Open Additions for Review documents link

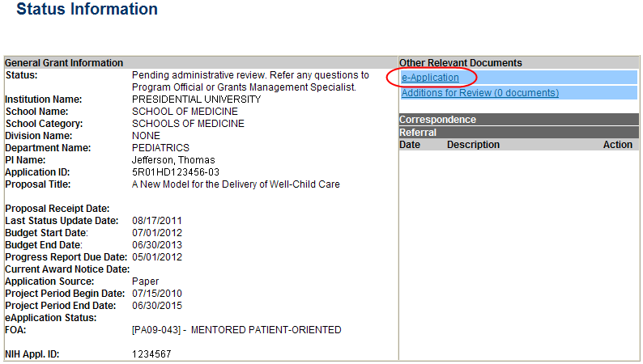tap(479, 93)
